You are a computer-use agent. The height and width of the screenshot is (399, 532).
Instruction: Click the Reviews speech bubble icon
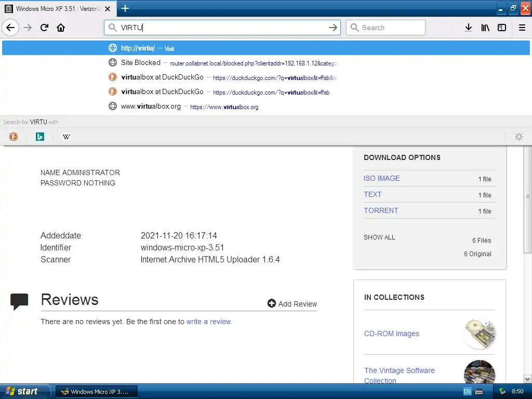click(19, 301)
